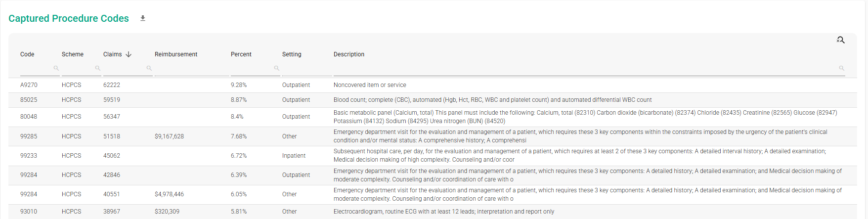The image size is (868, 219).
Task: Click the Claims filter search icon
Action: click(x=149, y=68)
